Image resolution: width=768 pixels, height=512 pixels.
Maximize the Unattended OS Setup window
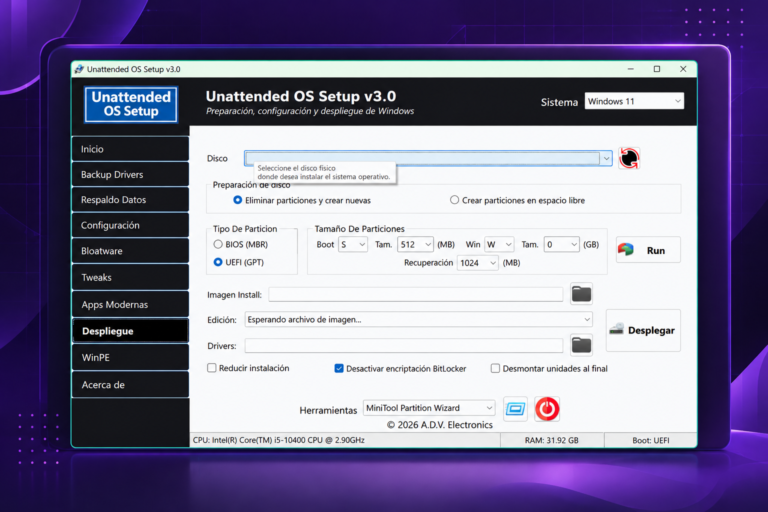pyautogui.click(x=657, y=69)
